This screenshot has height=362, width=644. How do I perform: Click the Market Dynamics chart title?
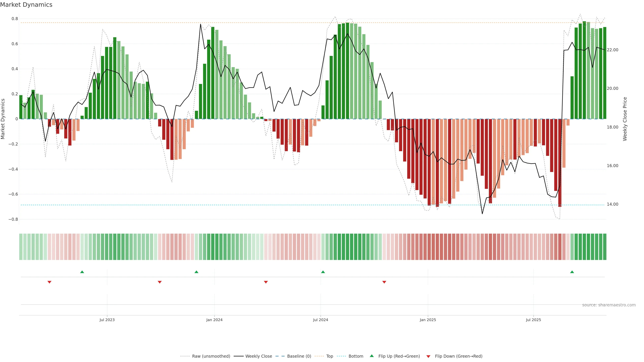click(x=26, y=5)
